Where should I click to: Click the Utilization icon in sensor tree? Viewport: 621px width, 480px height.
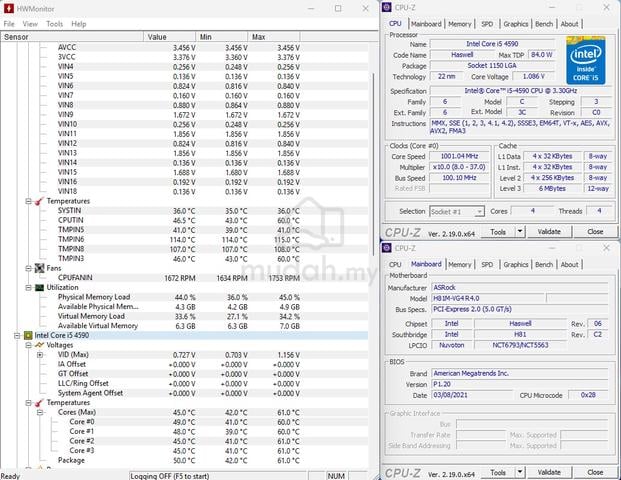coord(39,288)
